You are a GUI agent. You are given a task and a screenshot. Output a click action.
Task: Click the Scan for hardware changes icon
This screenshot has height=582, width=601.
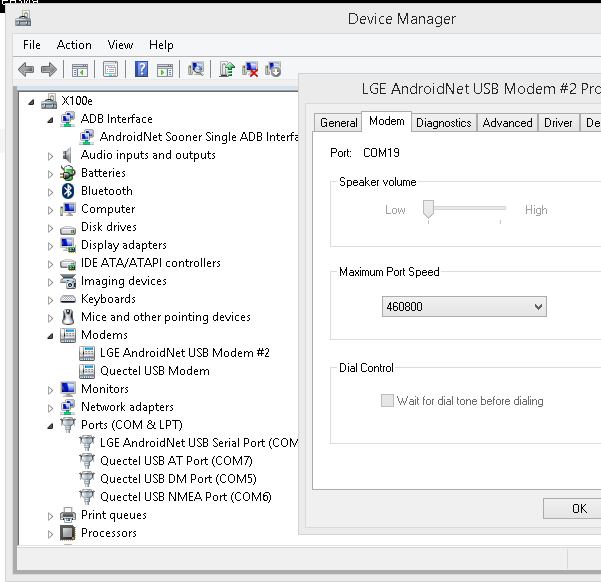click(x=196, y=69)
